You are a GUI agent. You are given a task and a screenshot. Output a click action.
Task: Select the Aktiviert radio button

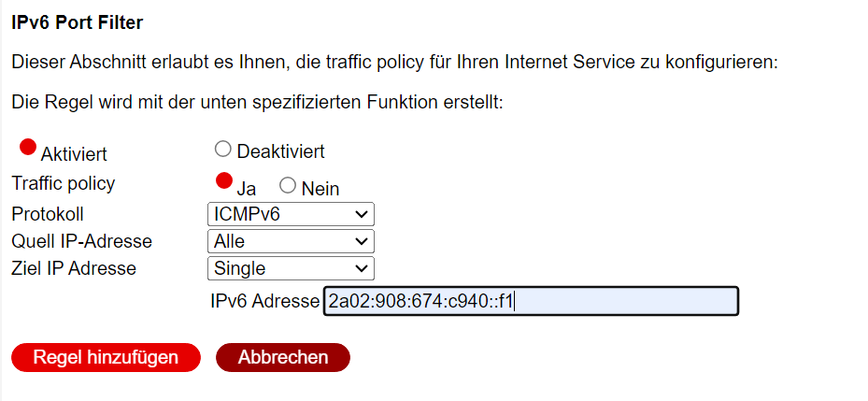(28, 147)
